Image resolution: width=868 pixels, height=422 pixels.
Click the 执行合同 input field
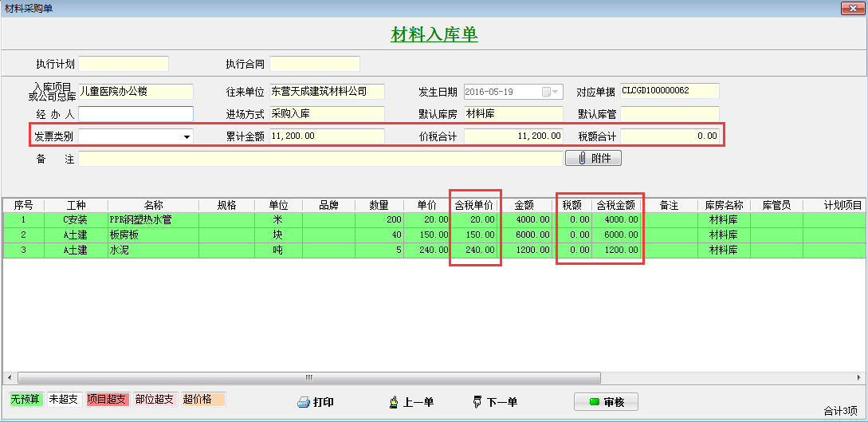point(315,64)
